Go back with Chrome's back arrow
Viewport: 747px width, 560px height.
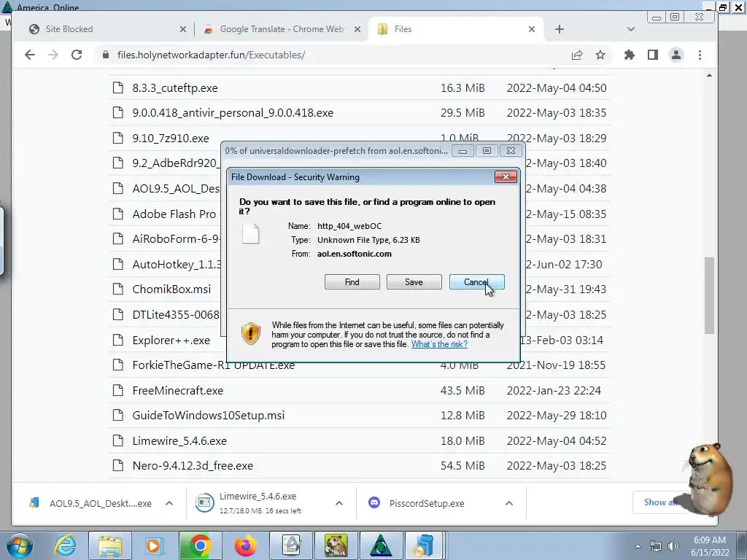[x=30, y=55]
